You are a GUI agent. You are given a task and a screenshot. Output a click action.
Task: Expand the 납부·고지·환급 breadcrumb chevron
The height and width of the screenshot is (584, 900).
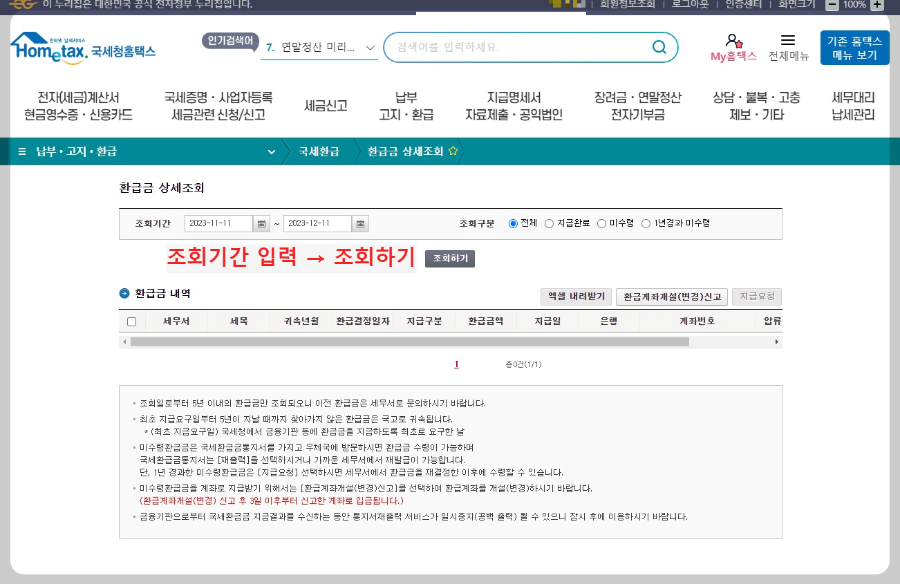pos(270,152)
